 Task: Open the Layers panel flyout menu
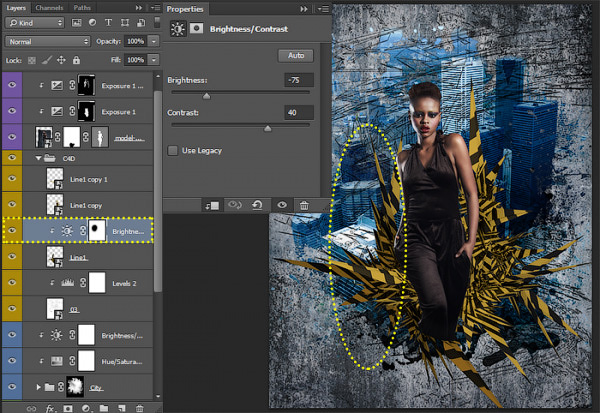(x=155, y=8)
